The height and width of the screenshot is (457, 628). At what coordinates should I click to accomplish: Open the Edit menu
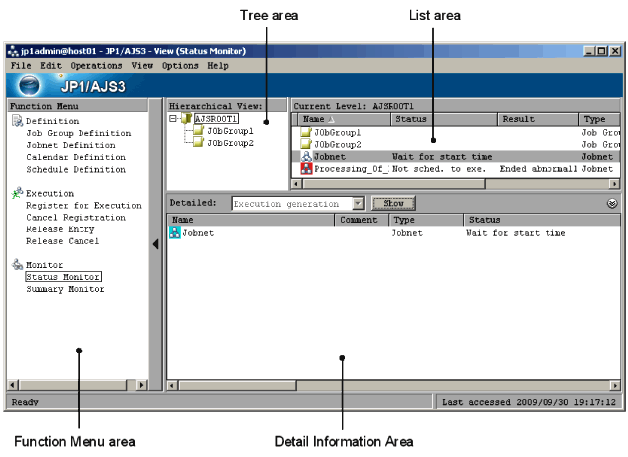[x=51, y=66]
